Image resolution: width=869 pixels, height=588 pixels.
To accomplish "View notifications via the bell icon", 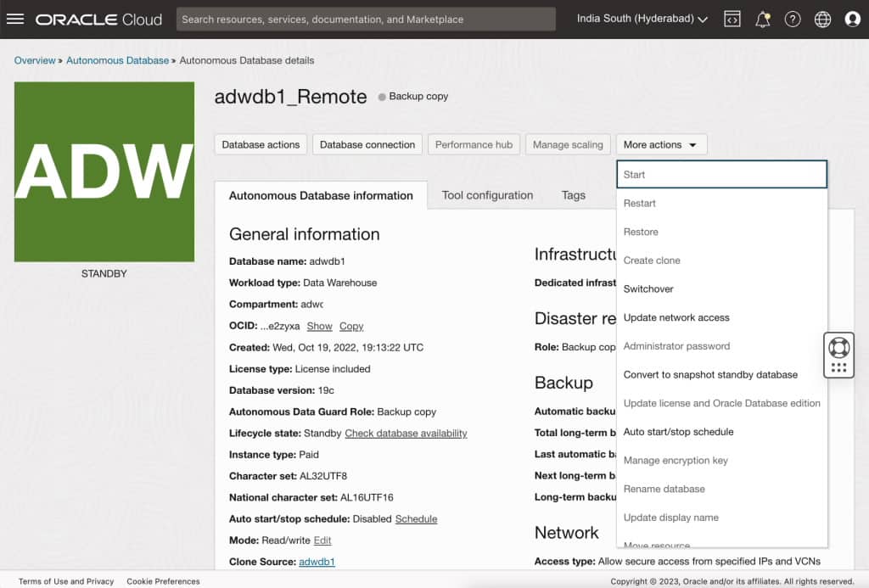I will point(762,19).
